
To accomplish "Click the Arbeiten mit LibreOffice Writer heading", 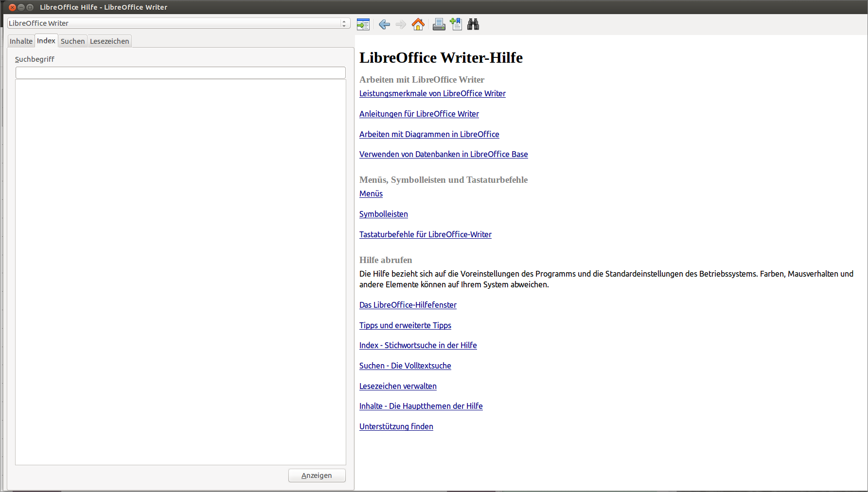I will point(422,80).
